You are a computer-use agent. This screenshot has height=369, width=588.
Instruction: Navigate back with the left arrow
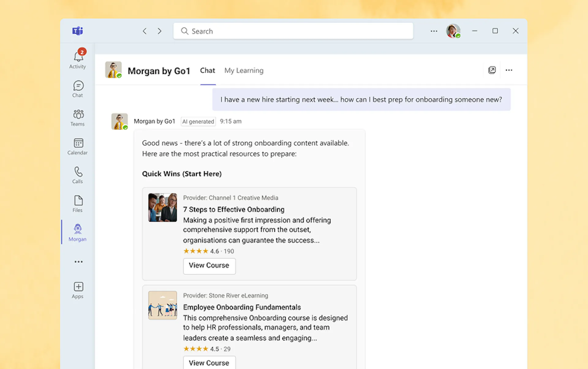145,31
